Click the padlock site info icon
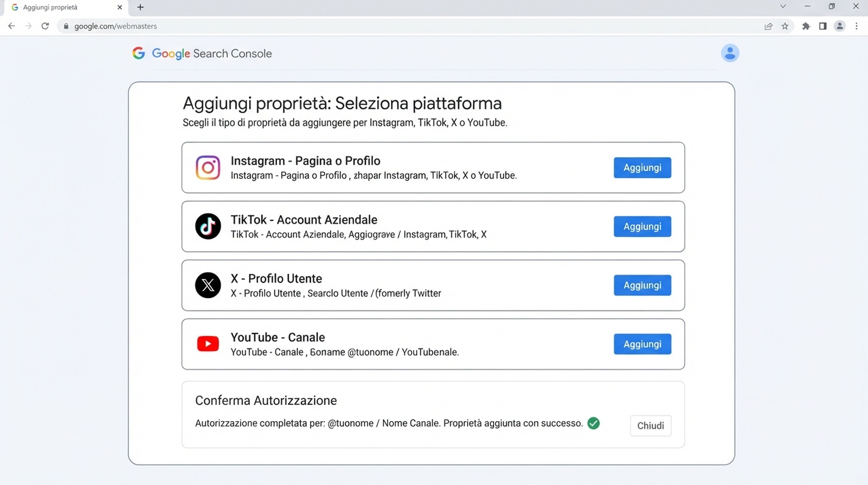This screenshot has height=485, width=868. (66, 26)
